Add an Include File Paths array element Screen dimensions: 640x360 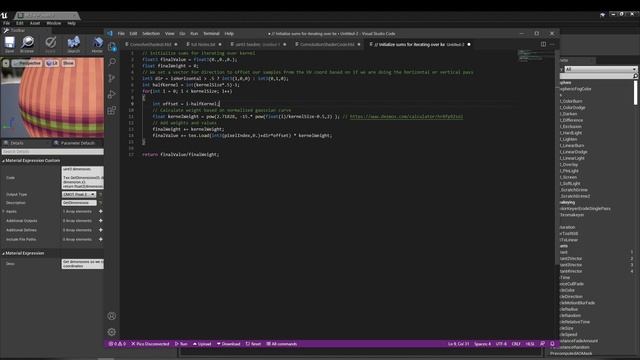pyautogui.click(x=100, y=240)
